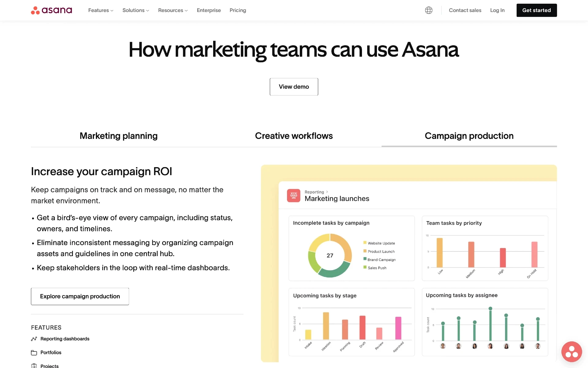Expand the Solutions dropdown menu
The width and height of the screenshot is (588, 368).
coord(135,10)
